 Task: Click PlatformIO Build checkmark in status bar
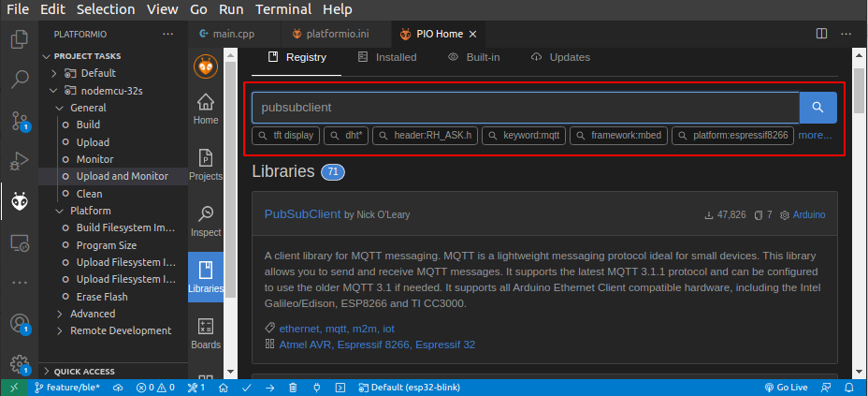247,388
